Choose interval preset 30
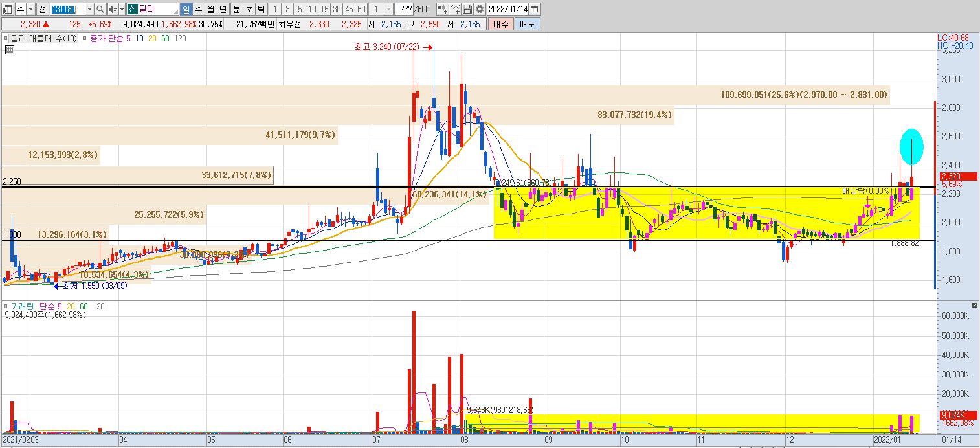 pos(337,9)
